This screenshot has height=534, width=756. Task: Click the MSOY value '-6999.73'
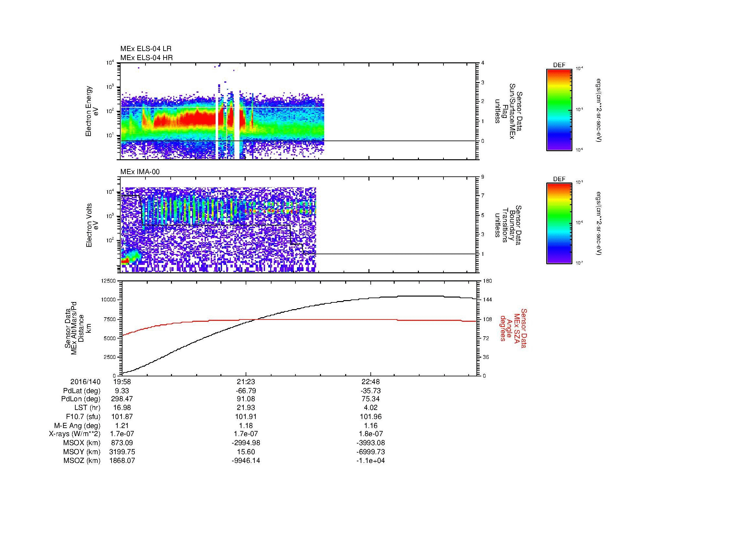[x=371, y=452]
